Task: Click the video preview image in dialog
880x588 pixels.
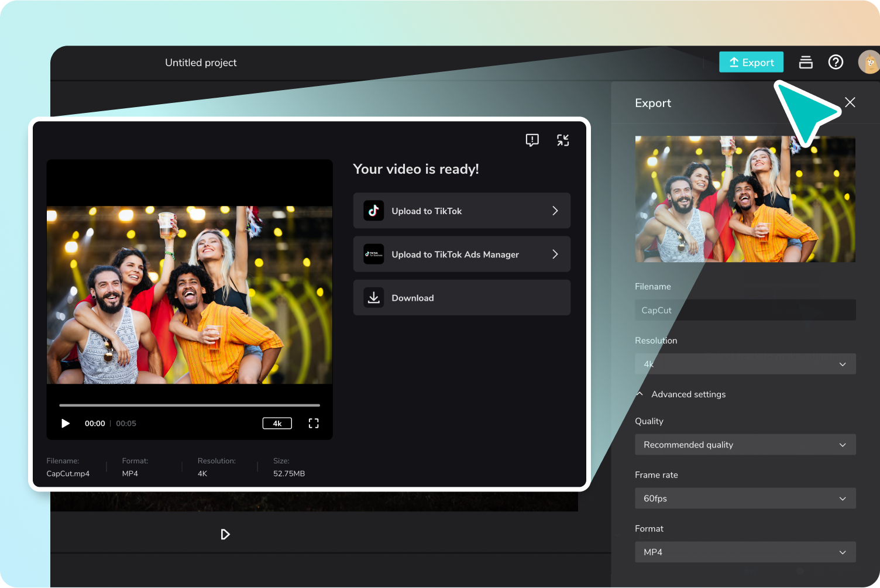Action: pos(190,295)
